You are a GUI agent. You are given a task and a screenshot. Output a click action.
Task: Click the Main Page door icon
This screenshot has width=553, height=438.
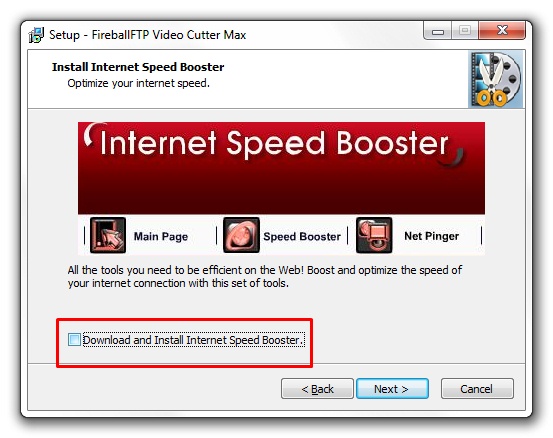(x=108, y=235)
